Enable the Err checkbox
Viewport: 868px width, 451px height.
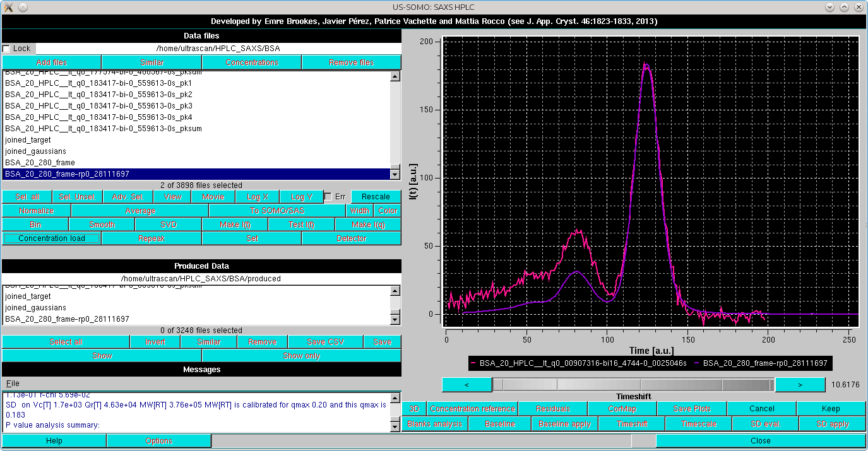point(328,197)
